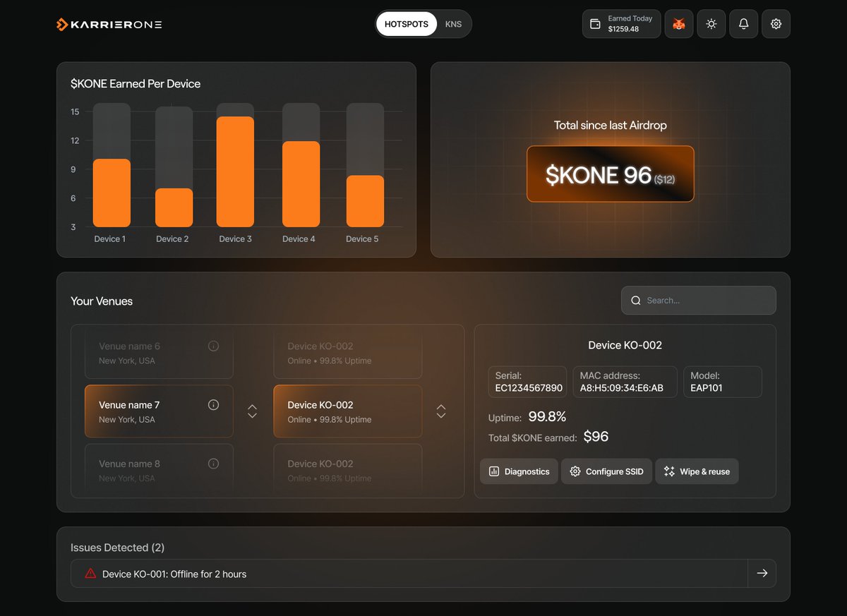Click the Model EAP101 field
Screen dimensions: 847x616
click(x=723, y=382)
